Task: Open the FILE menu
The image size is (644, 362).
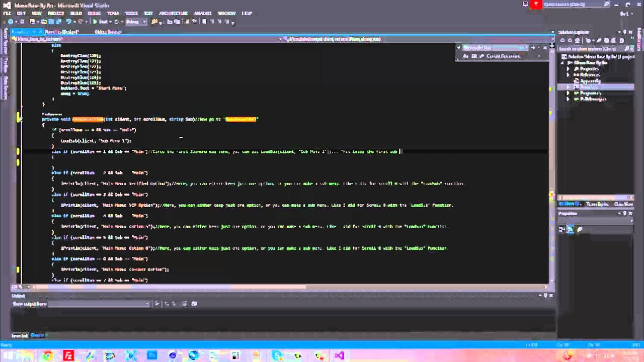Action: tap(7, 13)
